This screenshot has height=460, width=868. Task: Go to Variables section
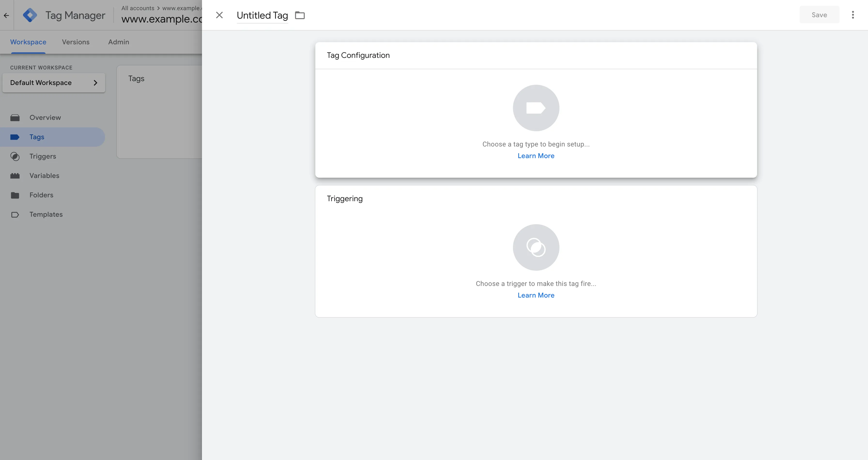point(44,176)
